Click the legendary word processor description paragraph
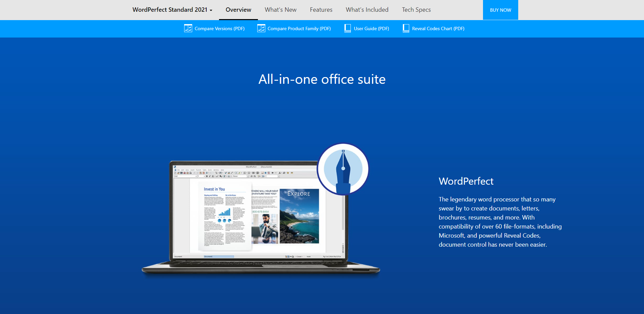This screenshot has width=644, height=314. pyautogui.click(x=500, y=222)
